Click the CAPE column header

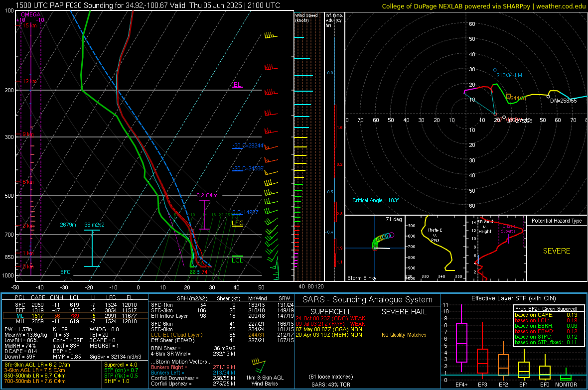pyautogui.click(x=38, y=297)
